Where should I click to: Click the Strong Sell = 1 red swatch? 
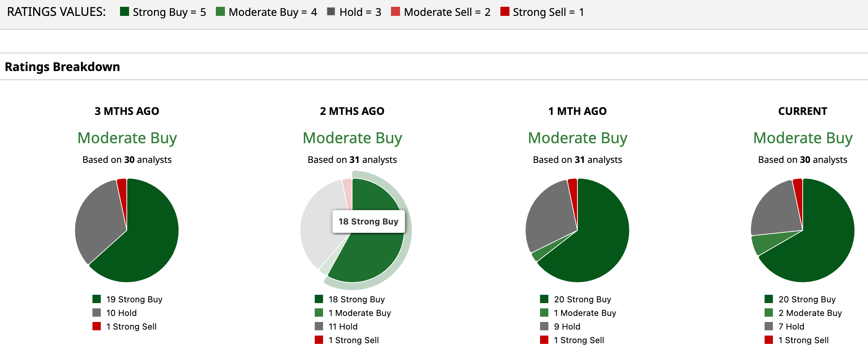[505, 12]
